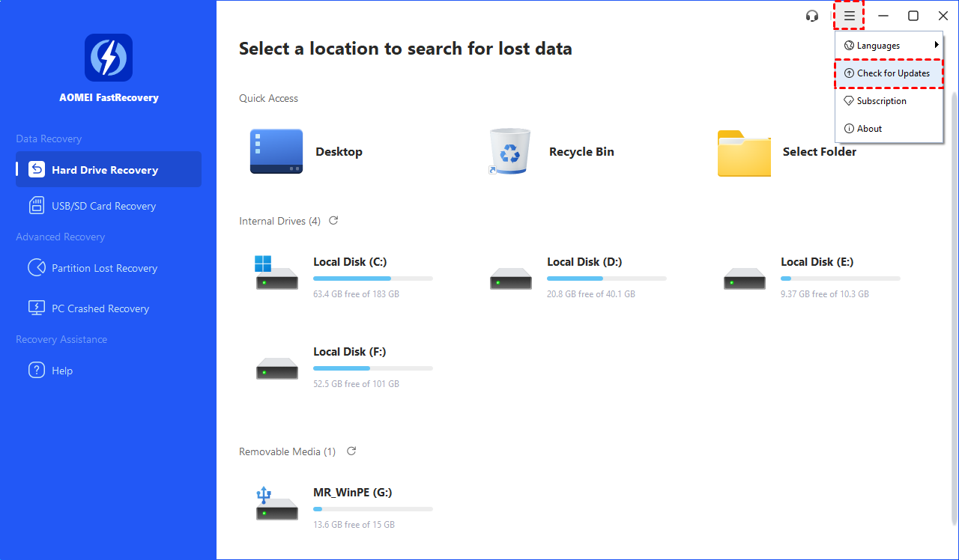Image resolution: width=959 pixels, height=560 pixels.
Task: Open the Help section
Action: [x=61, y=371]
